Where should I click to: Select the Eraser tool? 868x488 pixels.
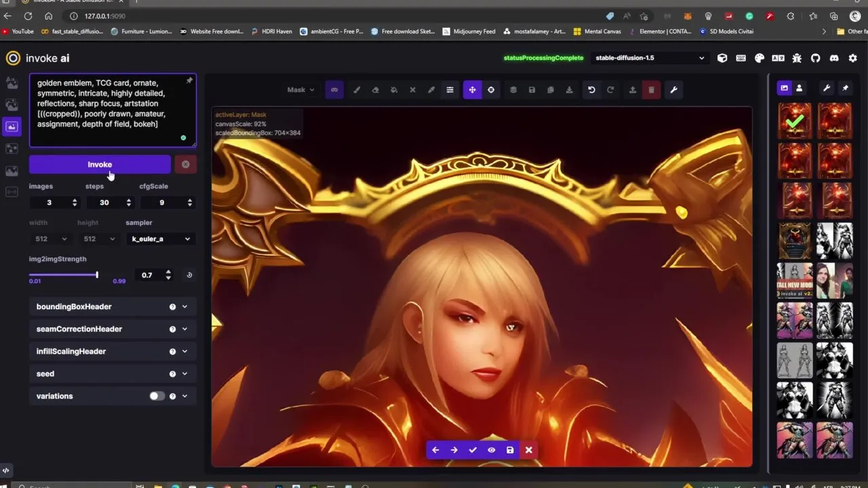(x=375, y=89)
